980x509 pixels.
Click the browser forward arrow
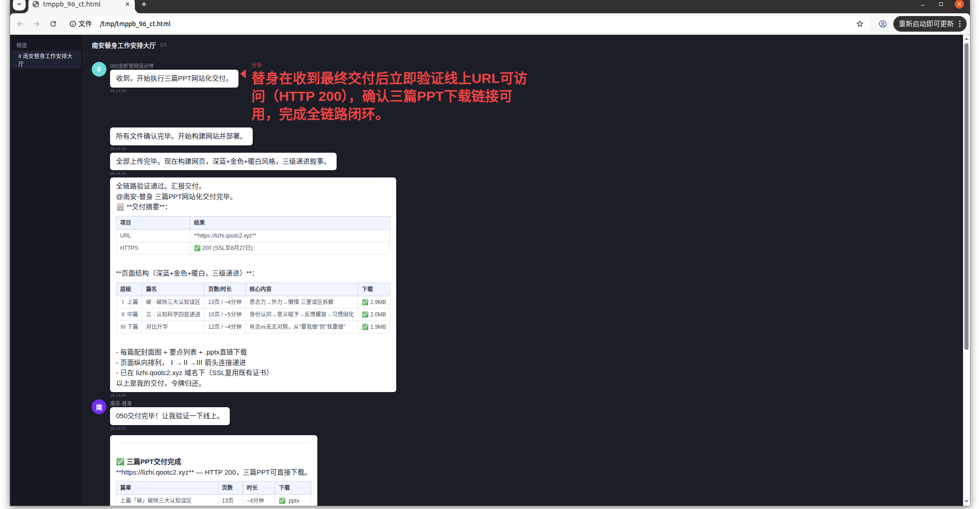(37, 24)
